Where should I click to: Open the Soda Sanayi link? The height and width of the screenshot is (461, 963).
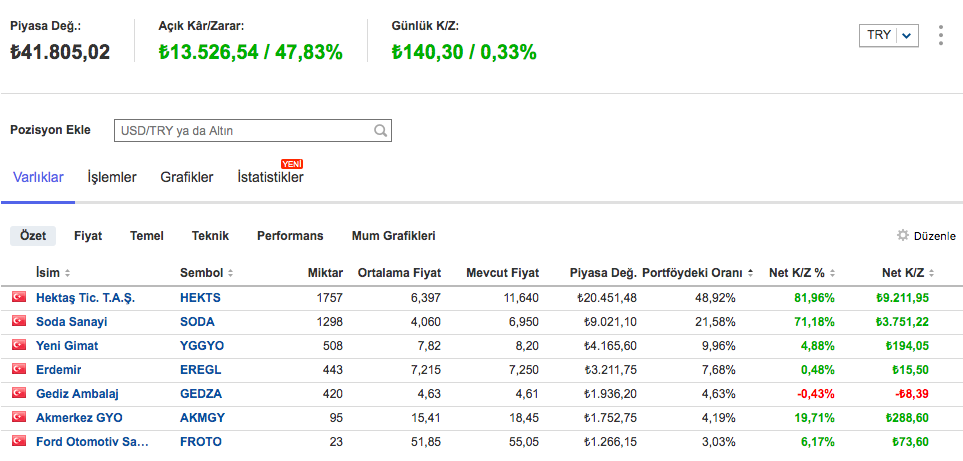(x=72, y=322)
